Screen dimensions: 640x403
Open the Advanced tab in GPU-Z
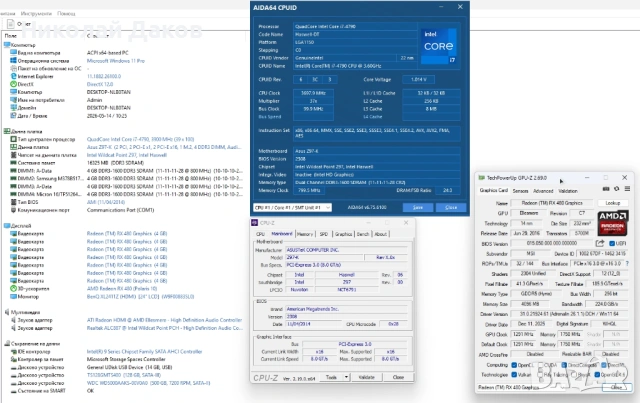tap(543, 191)
